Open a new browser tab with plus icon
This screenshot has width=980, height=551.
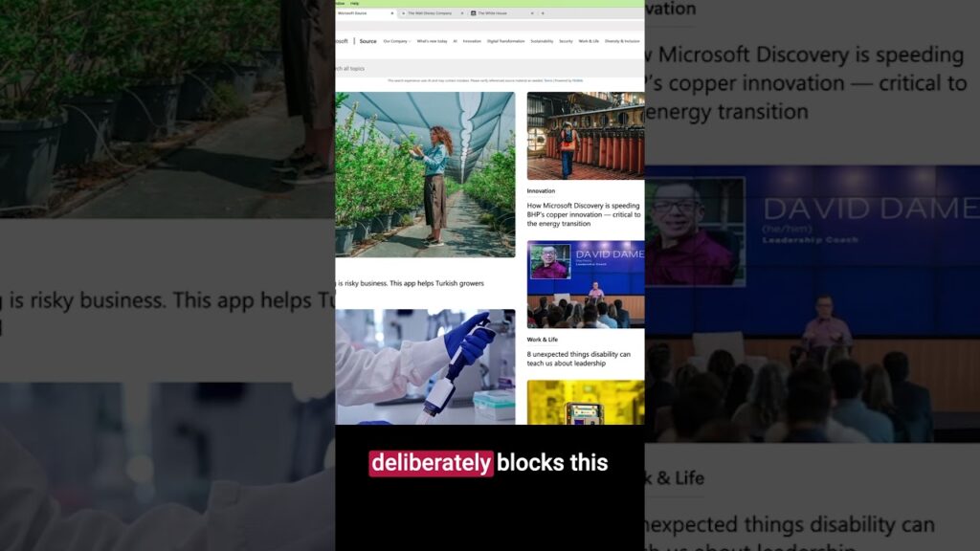(543, 13)
